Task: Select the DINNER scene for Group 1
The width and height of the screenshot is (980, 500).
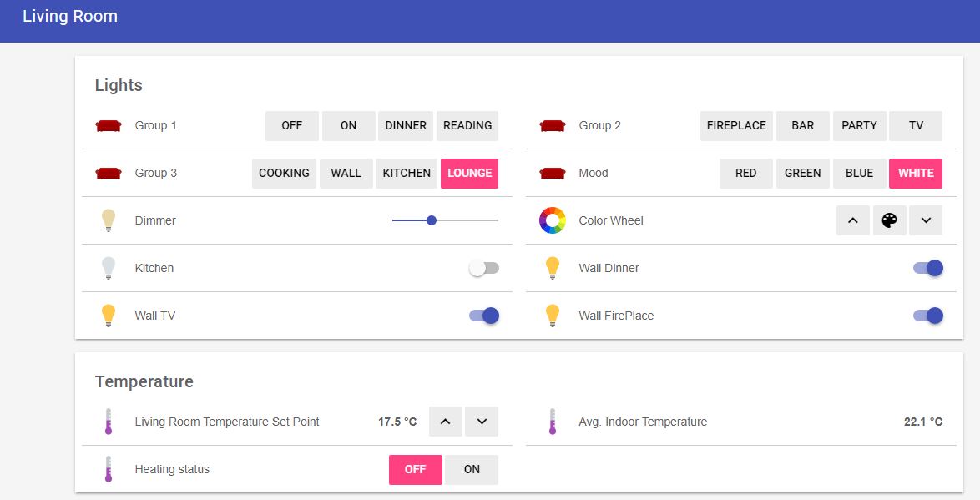Action: [406, 125]
